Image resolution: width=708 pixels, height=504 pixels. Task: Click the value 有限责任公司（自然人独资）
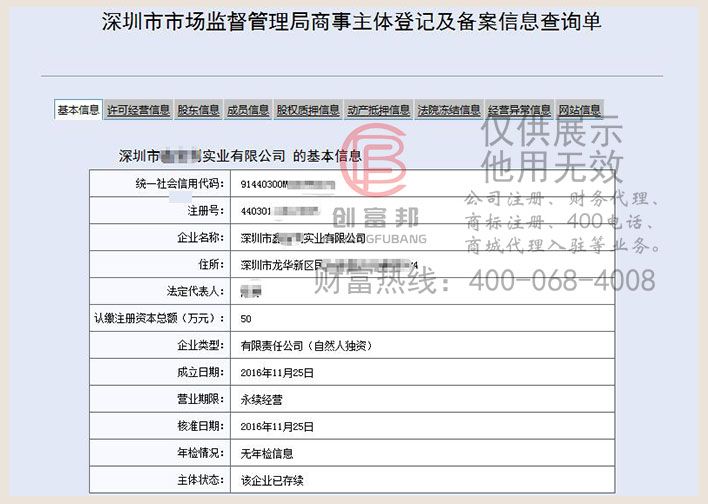pos(307,346)
